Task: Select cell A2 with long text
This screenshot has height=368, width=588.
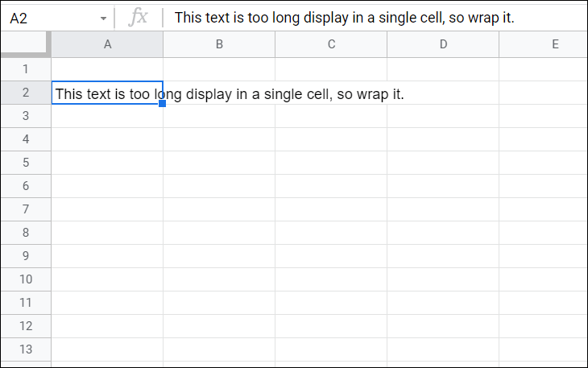Action: click(107, 93)
